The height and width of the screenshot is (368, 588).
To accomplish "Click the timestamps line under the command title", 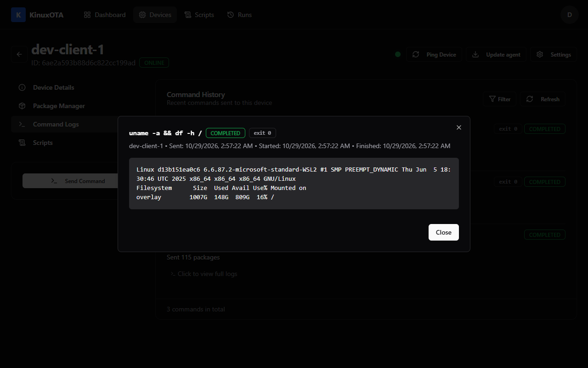I will (x=289, y=146).
